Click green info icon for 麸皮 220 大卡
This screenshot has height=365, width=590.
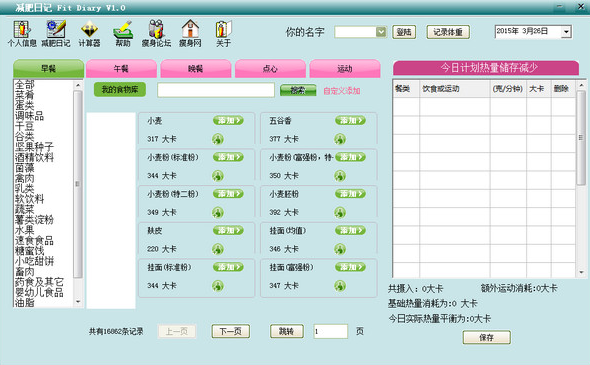pyautogui.click(x=217, y=249)
